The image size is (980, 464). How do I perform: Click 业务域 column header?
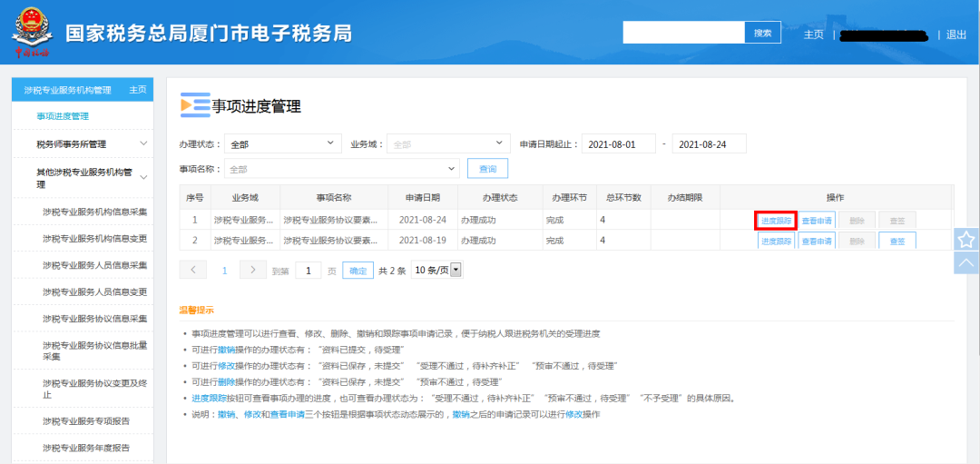245,198
